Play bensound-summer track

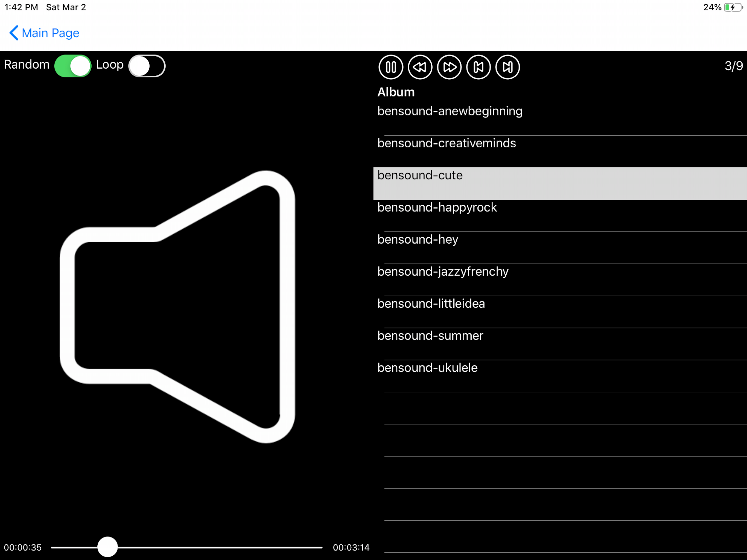click(560, 344)
